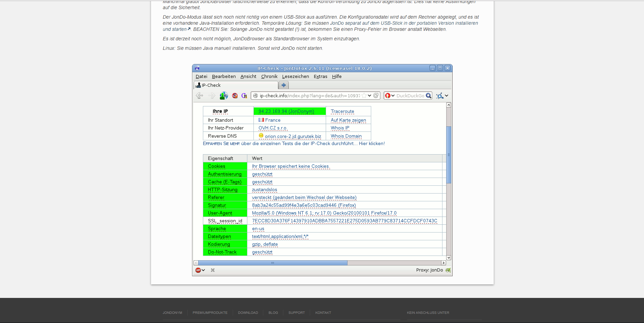The image size is (644, 323).
Task: Click the X icon in status bar
Action: (x=213, y=270)
